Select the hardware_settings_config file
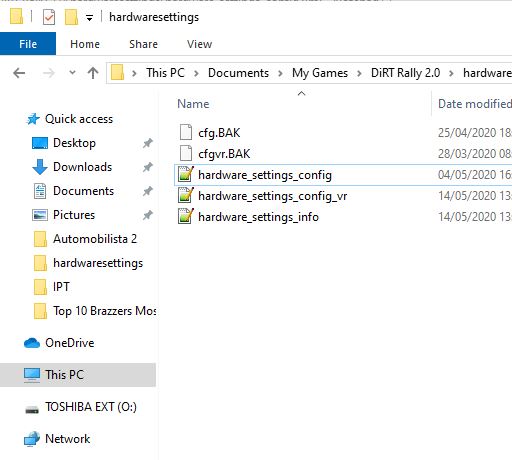The width and height of the screenshot is (512, 460). (265, 175)
